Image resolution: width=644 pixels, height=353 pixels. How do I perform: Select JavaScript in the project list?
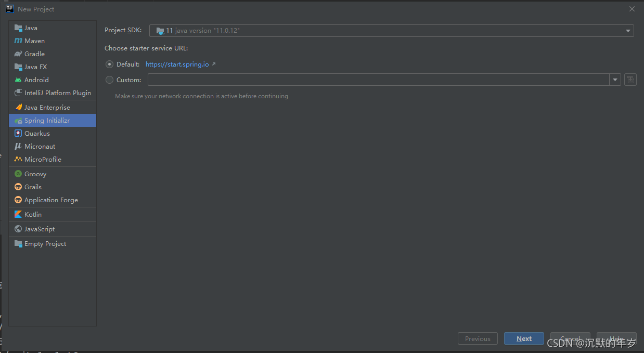click(53, 229)
